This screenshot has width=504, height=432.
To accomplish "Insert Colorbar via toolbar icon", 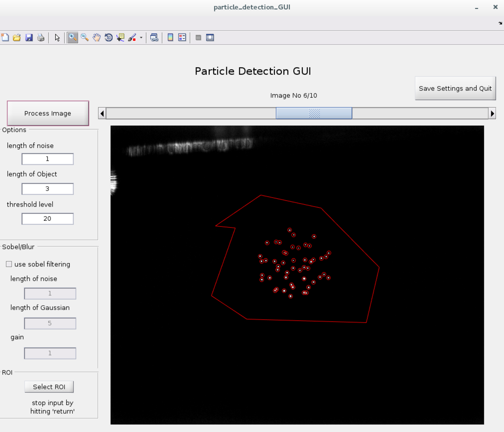I will point(170,38).
